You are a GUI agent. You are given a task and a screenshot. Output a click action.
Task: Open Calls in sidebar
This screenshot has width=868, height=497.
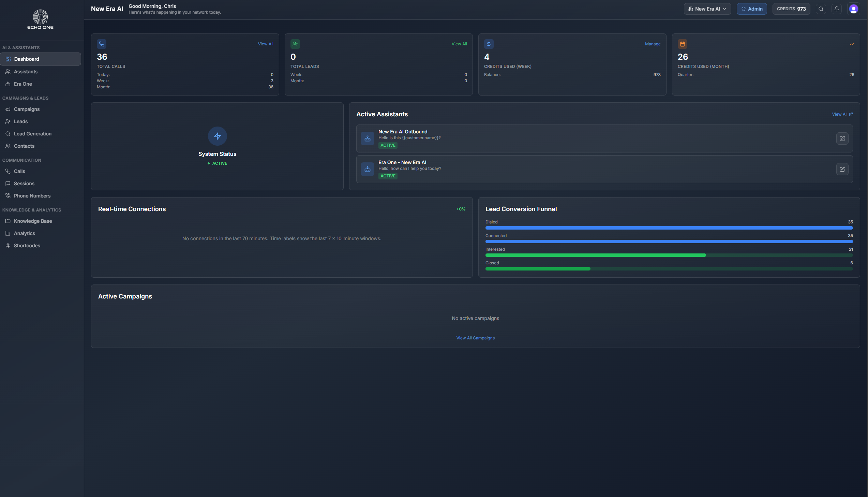click(41, 171)
